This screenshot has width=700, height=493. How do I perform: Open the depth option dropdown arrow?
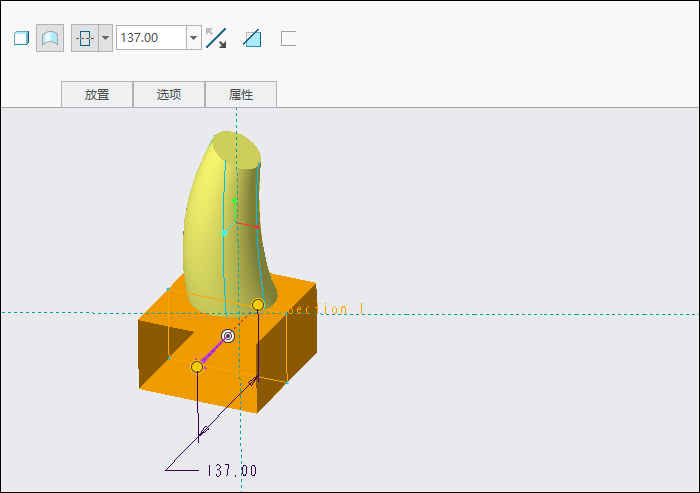pyautogui.click(x=105, y=38)
